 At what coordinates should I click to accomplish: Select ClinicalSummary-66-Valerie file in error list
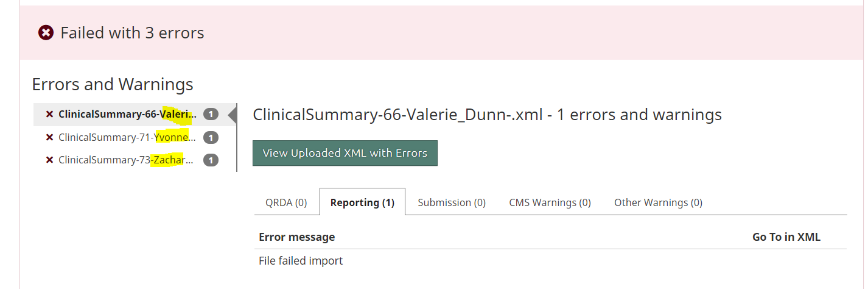[x=127, y=115]
